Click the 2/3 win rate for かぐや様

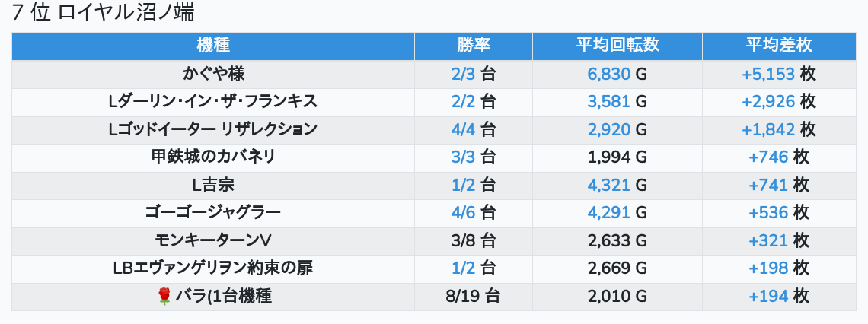click(x=464, y=74)
